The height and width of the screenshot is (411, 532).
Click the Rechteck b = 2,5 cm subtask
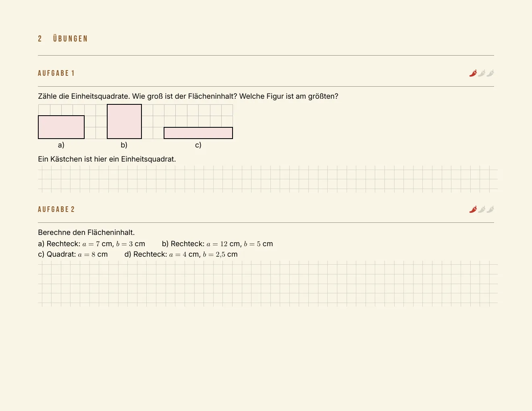[x=181, y=254]
